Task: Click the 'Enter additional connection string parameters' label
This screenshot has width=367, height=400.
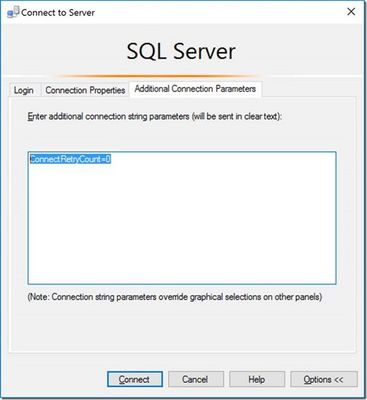Action: (x=155, y=117)
